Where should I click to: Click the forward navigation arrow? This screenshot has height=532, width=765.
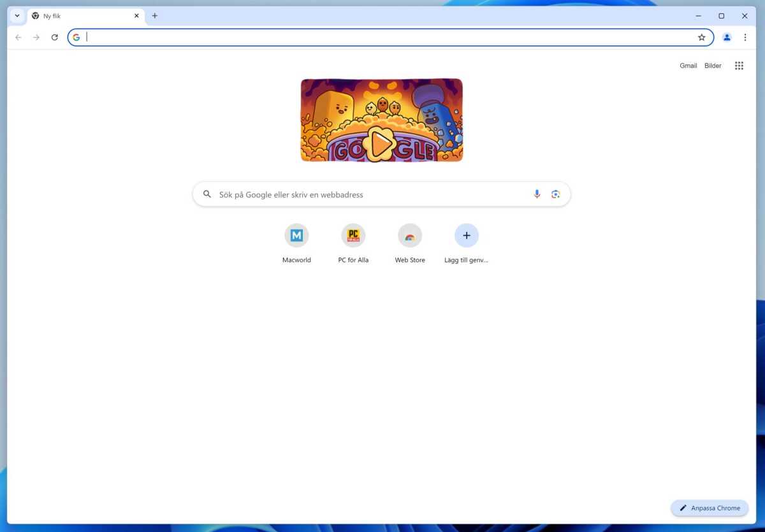pyautogui.click(x=36, y=38)
